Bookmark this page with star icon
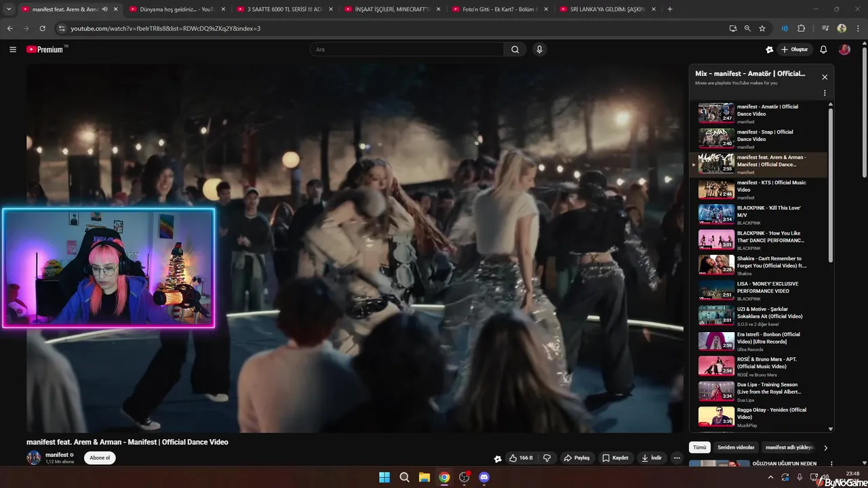This screenshot has height=488, width=868. pyautogui.click(x=762, y=28)
